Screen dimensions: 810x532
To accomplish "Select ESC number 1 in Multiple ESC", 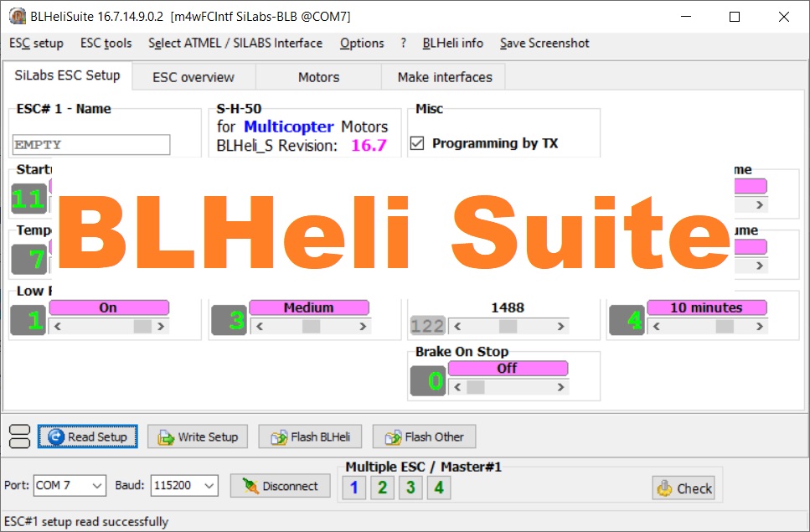I will [x=353, y=487].
